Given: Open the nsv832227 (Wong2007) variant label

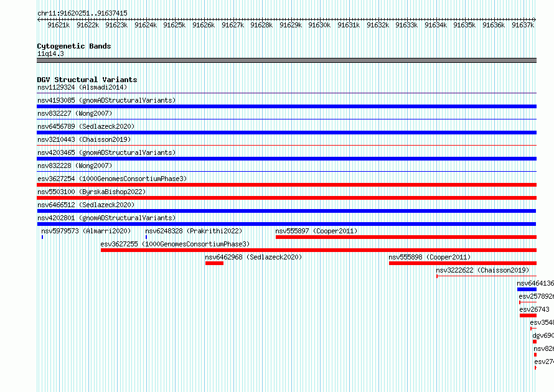Looking at the screenshot, I should [75, 113].
